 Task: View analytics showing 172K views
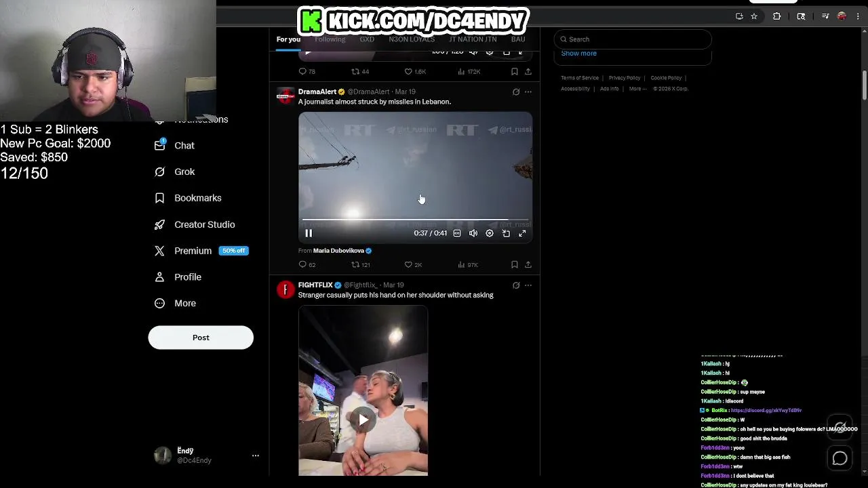469,71
